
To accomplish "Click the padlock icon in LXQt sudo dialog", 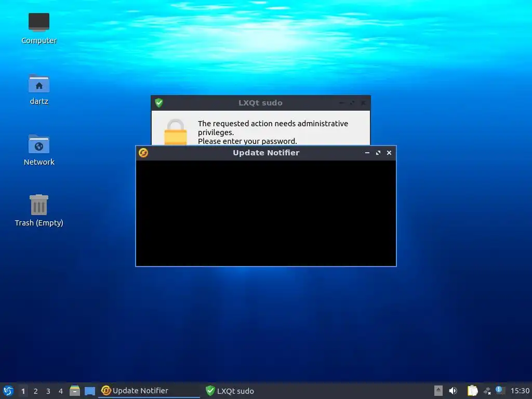I will pyautogui.click(x=176, y=132).
